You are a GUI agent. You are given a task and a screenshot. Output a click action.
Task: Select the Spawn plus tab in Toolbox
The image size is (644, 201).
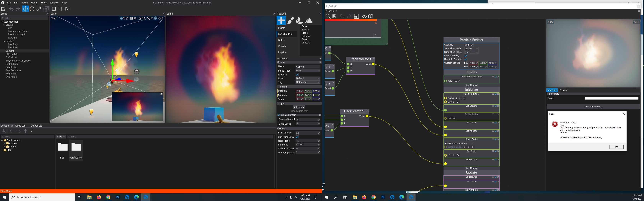pyautogui.click(x=281, y=20)
